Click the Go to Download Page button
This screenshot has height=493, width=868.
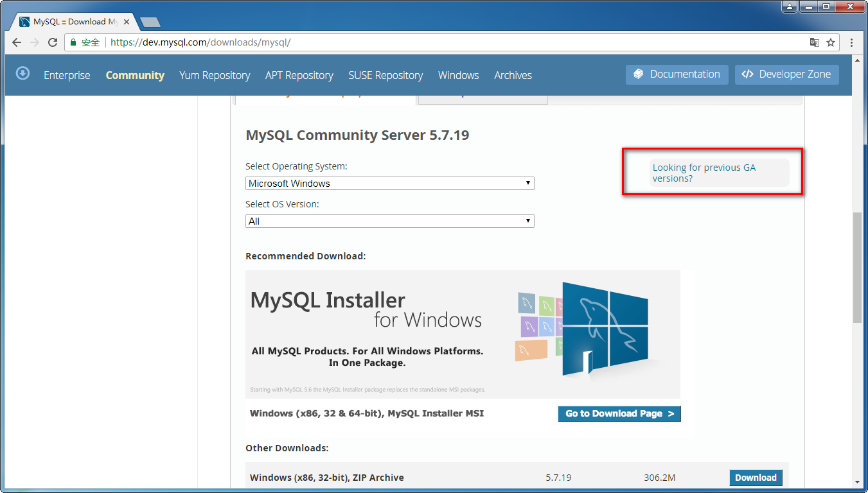point(619,414)
